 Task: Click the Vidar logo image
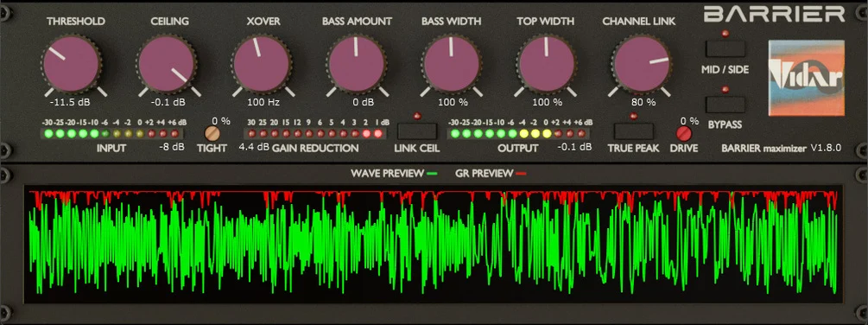coord(806,78)
